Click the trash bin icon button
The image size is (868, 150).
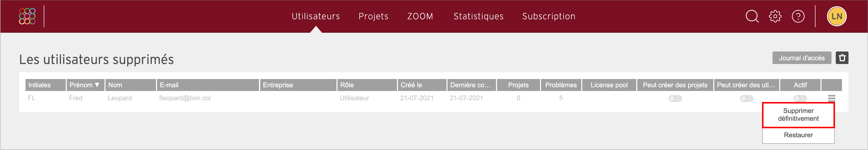(x=842, y=58)
